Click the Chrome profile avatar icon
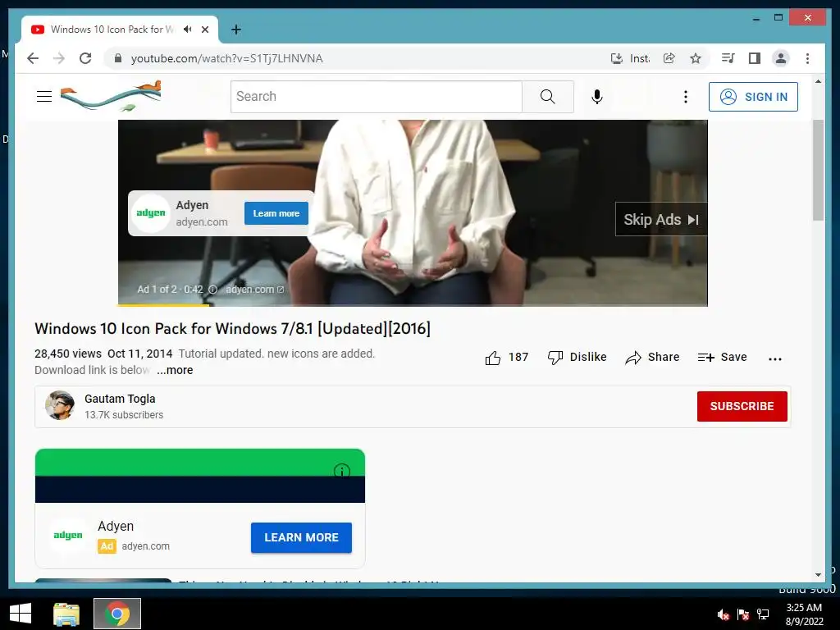This screenshot has width=840, height=630. [781, 58]
